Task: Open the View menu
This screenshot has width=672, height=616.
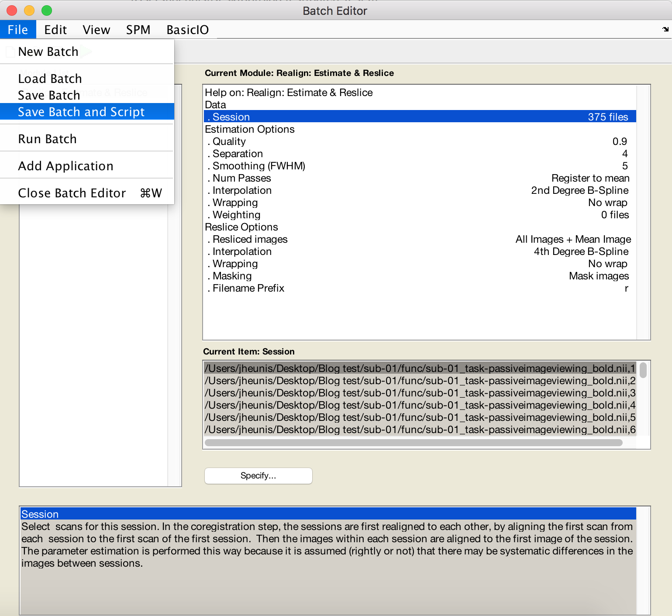Action: pos(96,30)
